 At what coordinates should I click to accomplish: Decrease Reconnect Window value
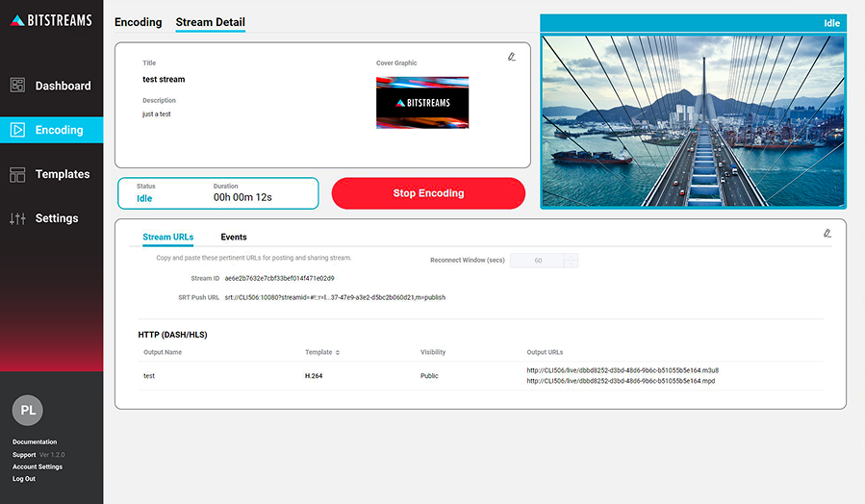coord(572,265)
